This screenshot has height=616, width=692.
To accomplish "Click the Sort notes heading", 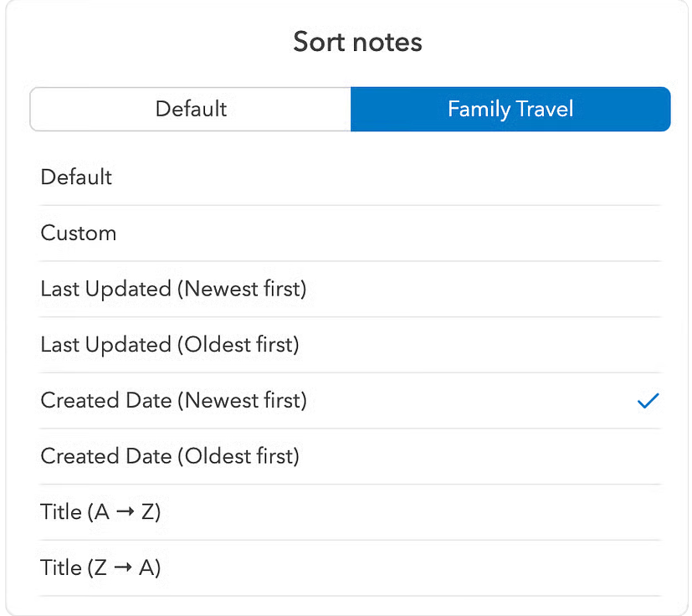I will [x=357, y=42].
